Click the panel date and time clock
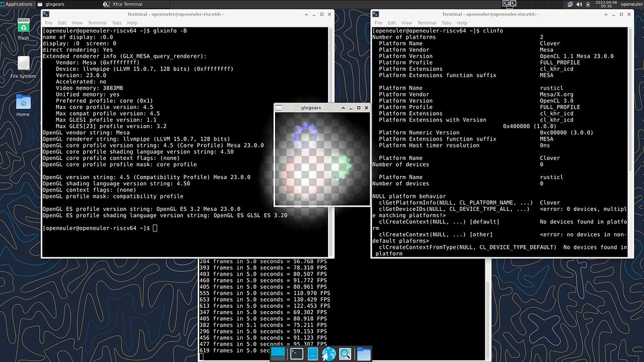The image size is (644, 362). click(x=604, y=4)
